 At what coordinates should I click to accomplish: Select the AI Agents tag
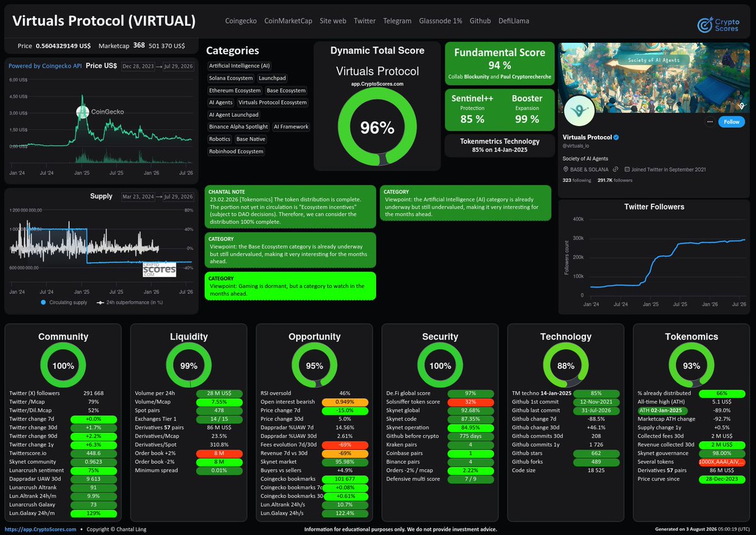coord(220,102)
